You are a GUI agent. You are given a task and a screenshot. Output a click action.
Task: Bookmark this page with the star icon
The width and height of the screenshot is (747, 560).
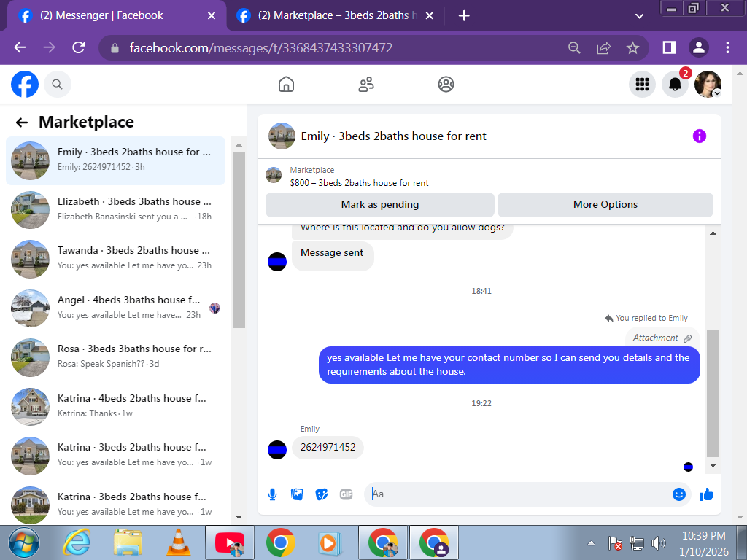[x=632, y=47]
